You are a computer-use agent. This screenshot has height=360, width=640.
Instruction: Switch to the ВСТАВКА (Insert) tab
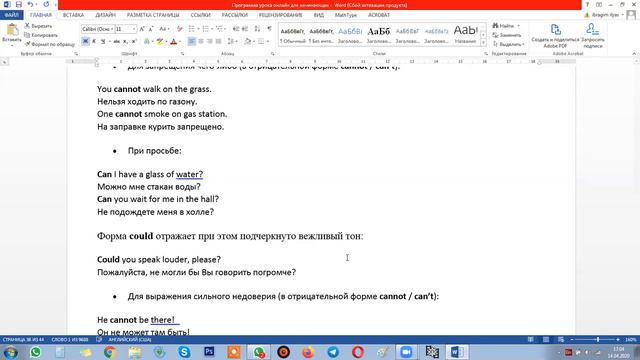tap(73, 15)
